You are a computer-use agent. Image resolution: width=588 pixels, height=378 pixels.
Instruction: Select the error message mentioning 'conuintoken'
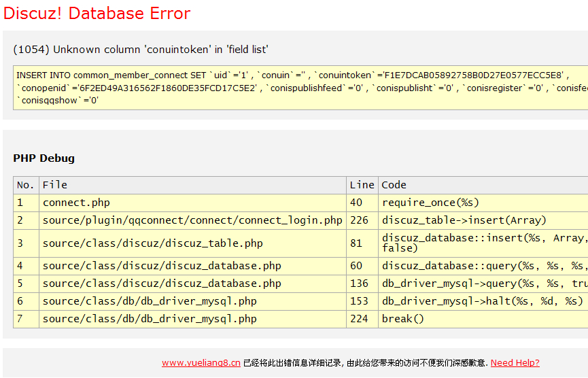pyautogui.click(x=141, y=50)
